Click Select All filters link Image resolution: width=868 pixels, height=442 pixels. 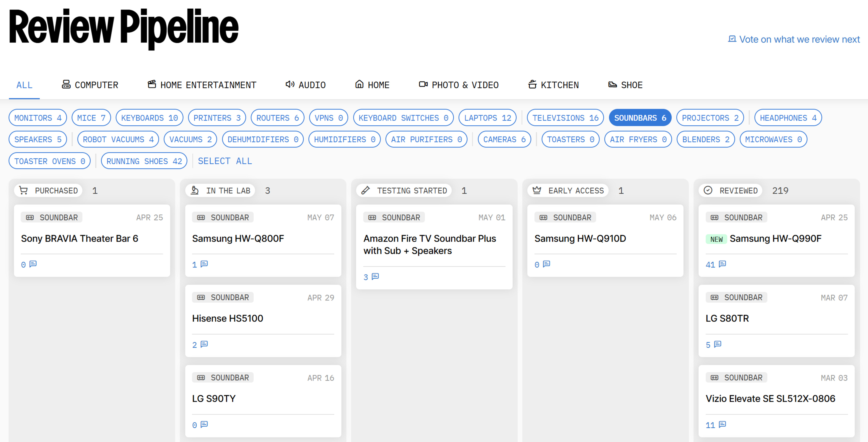[x=225, y=161]
